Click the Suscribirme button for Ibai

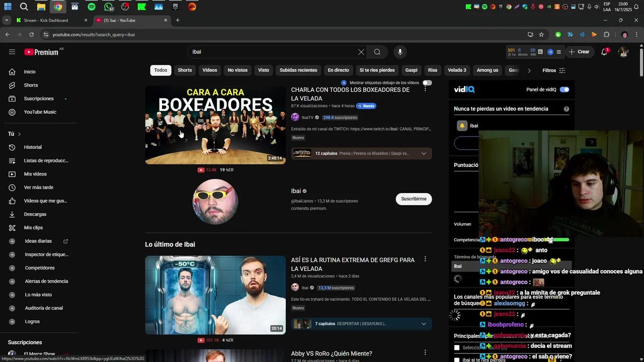(x=414, y=199)
